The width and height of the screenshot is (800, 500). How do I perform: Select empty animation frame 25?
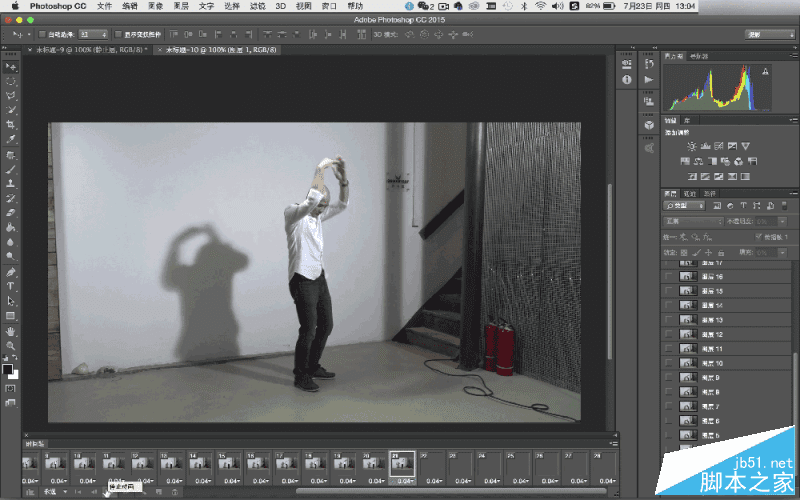(518, 463)
